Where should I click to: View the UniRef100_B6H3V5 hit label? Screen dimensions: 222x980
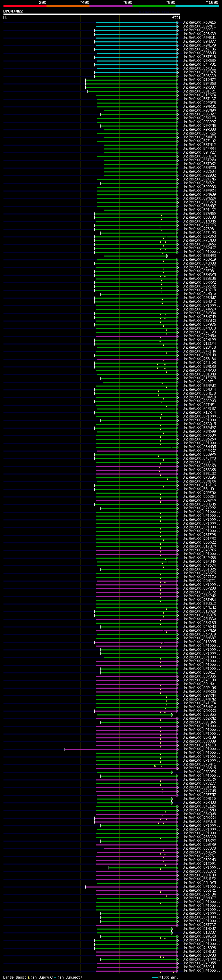pyautogui.click(x=199, y=275)
